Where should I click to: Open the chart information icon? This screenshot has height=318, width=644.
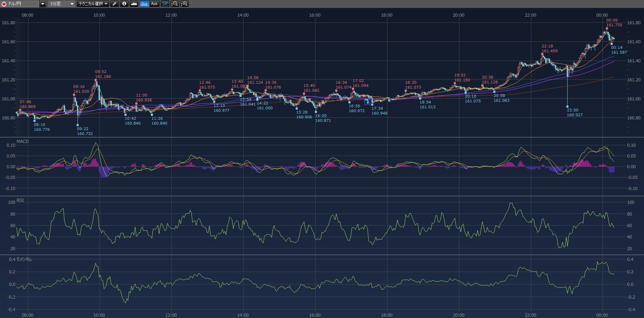pos(124,4)
